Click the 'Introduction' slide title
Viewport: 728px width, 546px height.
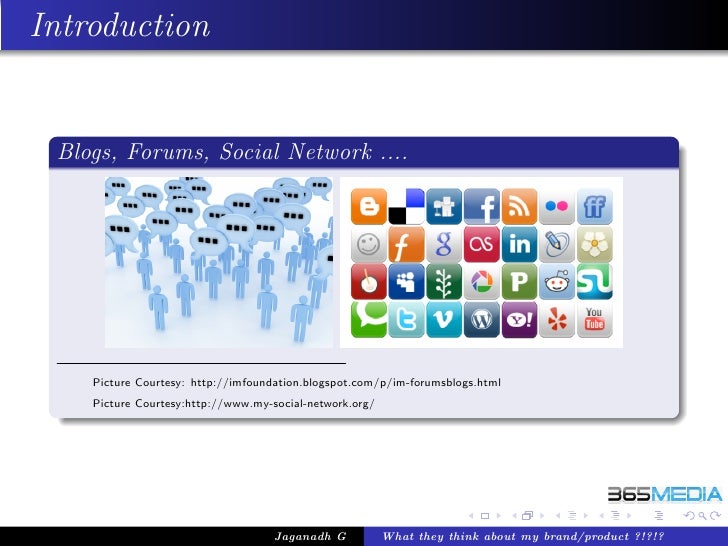coord(121,25)
